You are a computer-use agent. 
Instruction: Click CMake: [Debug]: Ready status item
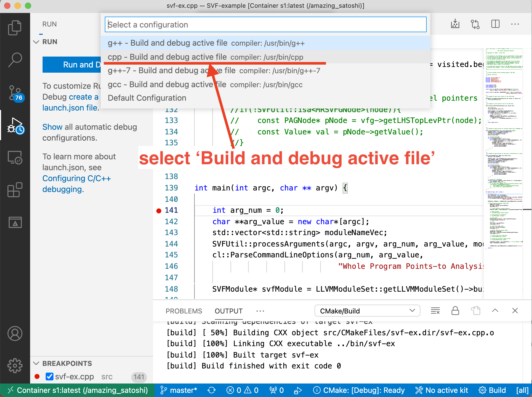(x=359, y=390)
